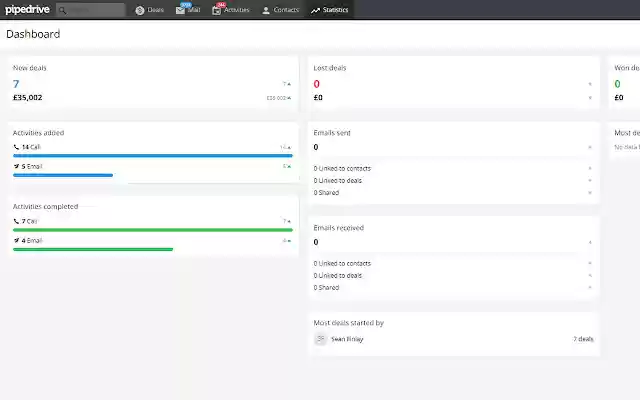
Task: Click the Most deals started by heading
Action: [349, 323]
